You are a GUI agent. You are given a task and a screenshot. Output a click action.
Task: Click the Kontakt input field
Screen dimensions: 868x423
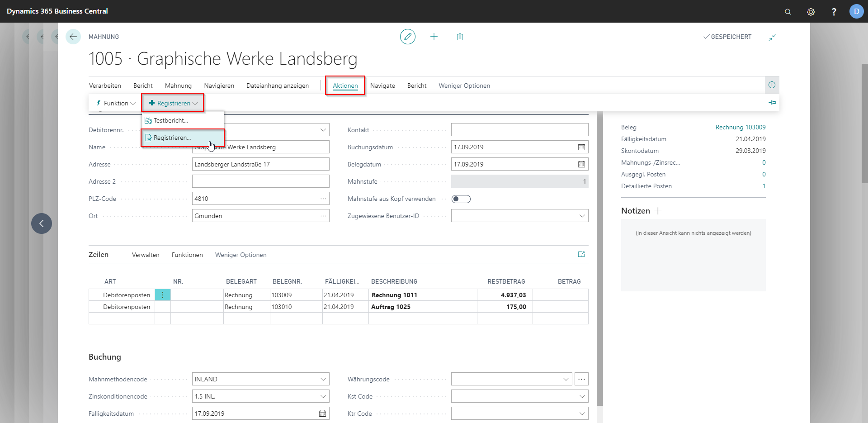(519, 130)
